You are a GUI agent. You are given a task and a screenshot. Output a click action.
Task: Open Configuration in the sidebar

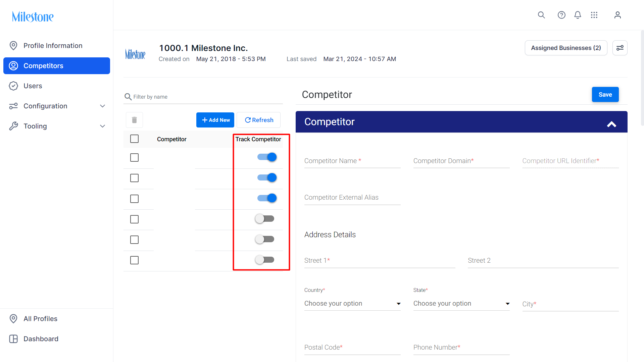(x=57, y=106)
